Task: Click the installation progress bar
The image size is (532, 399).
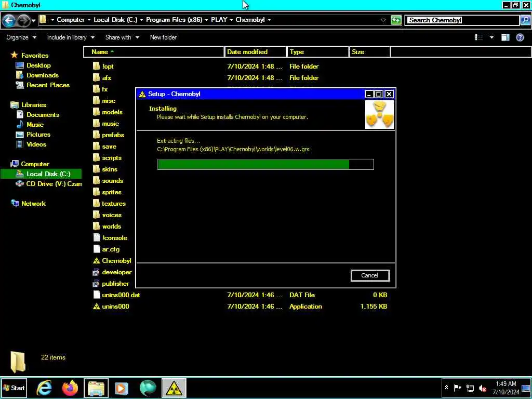Action: click(265, 164)
